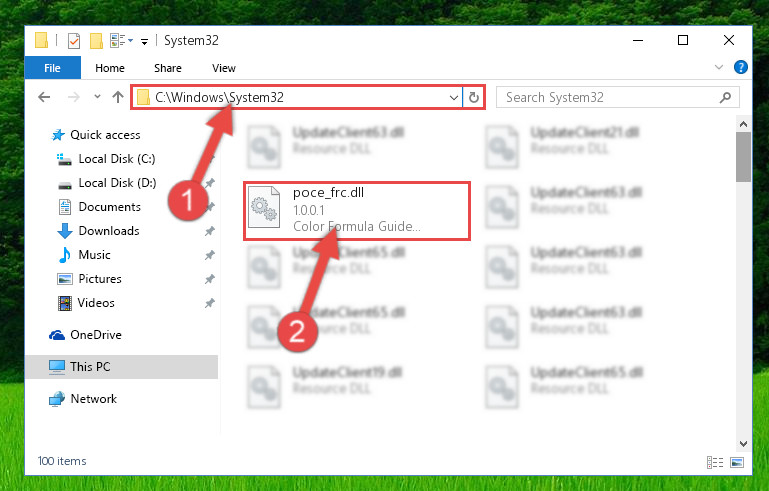Click the refresh button beside the address bar

pos(473,97)
